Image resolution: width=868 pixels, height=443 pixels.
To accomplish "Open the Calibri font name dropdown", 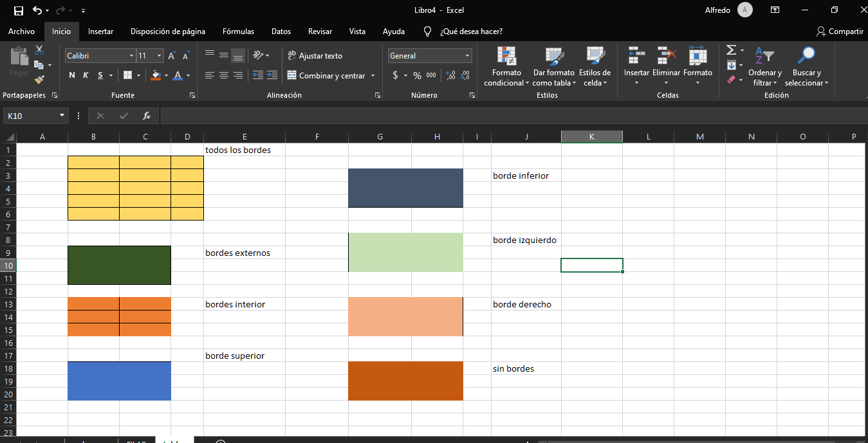I will point(131,56).
